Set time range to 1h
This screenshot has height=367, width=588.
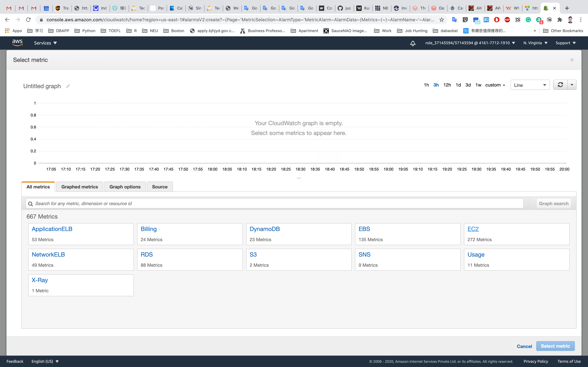coord(426,85)
